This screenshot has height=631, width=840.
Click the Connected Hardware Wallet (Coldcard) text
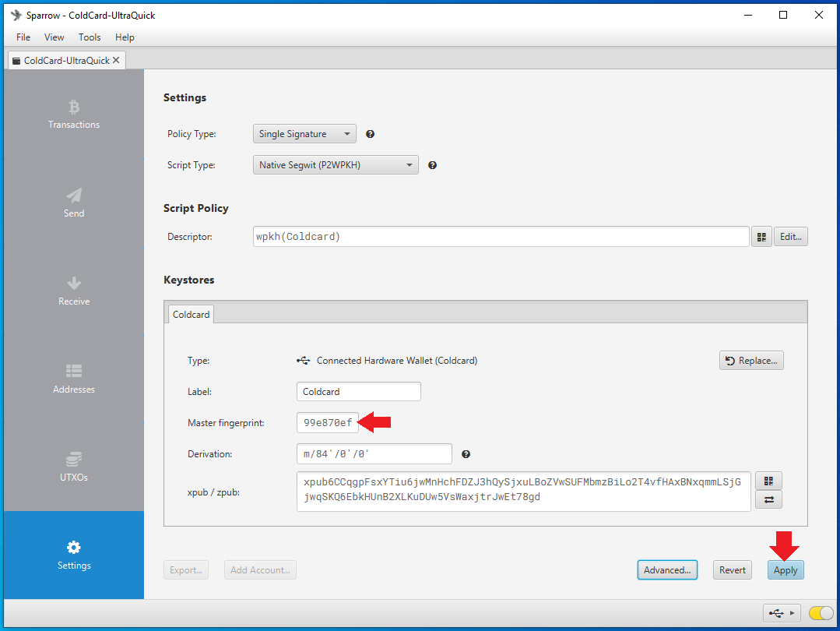coord(396,361)
